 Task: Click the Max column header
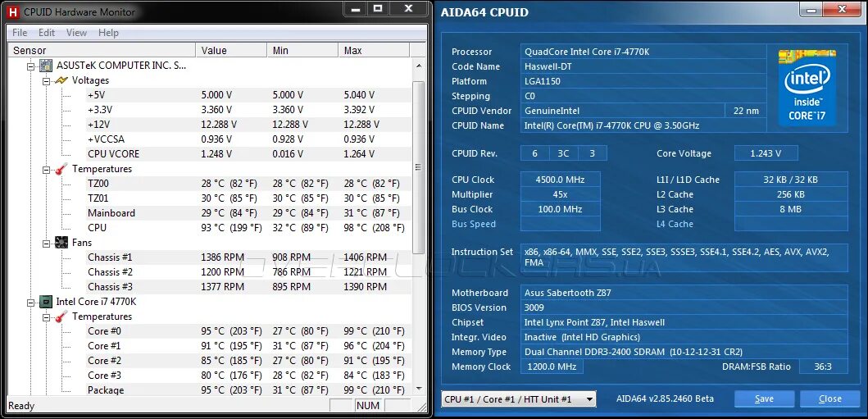coord(374,50)
